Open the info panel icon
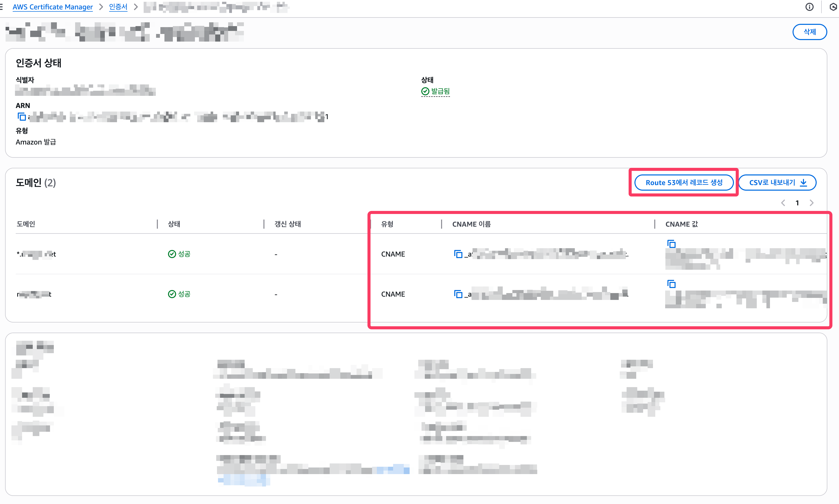The width and height of the screenshot is (839, 504). [x=809, y=7]
